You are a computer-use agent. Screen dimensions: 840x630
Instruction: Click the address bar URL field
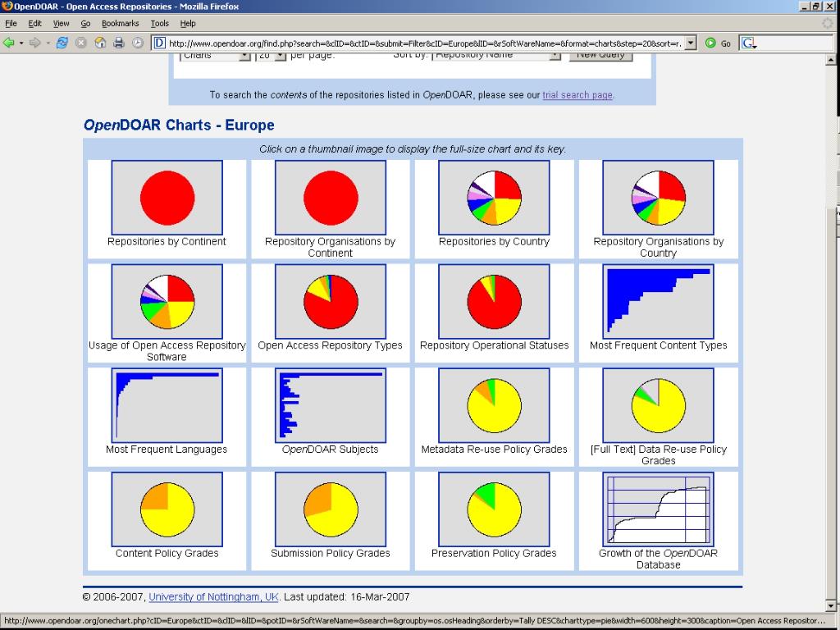(425, 43)
